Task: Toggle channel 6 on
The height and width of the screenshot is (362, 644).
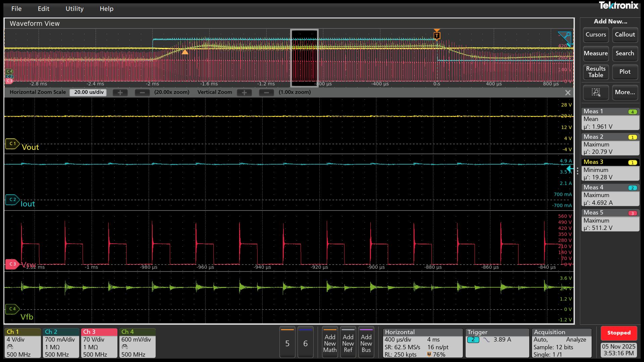Action: click(x=305, y=343)
